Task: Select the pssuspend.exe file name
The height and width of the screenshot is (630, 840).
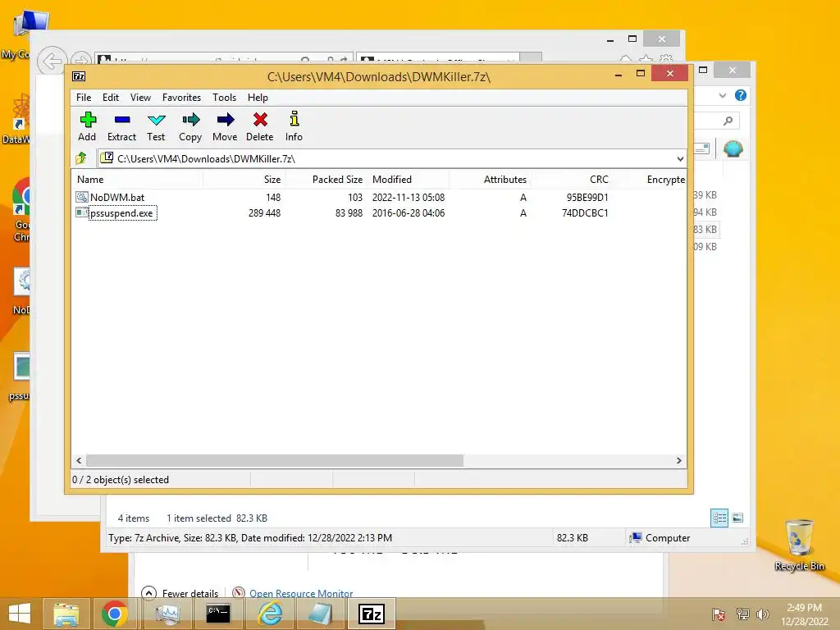Action: pyautogui.click(x=121, y=213)
